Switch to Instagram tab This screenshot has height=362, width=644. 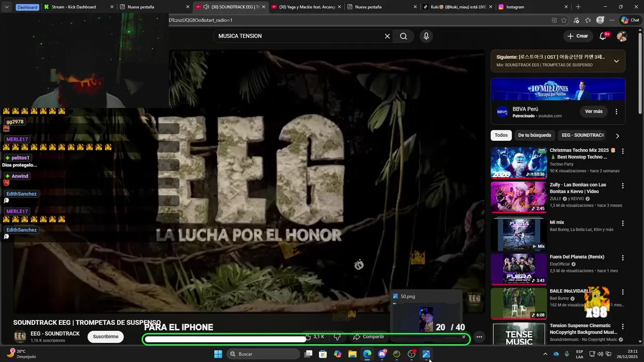(533, 7)
